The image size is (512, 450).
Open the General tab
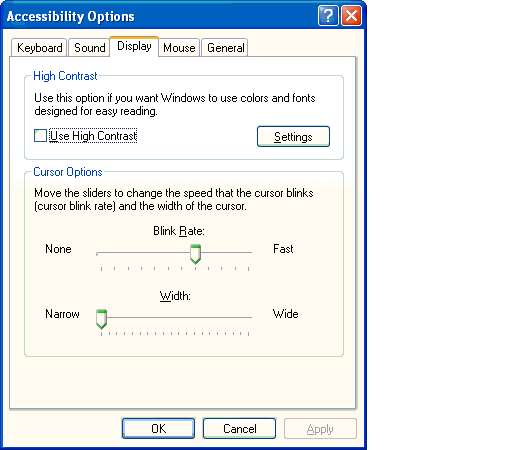225,48
